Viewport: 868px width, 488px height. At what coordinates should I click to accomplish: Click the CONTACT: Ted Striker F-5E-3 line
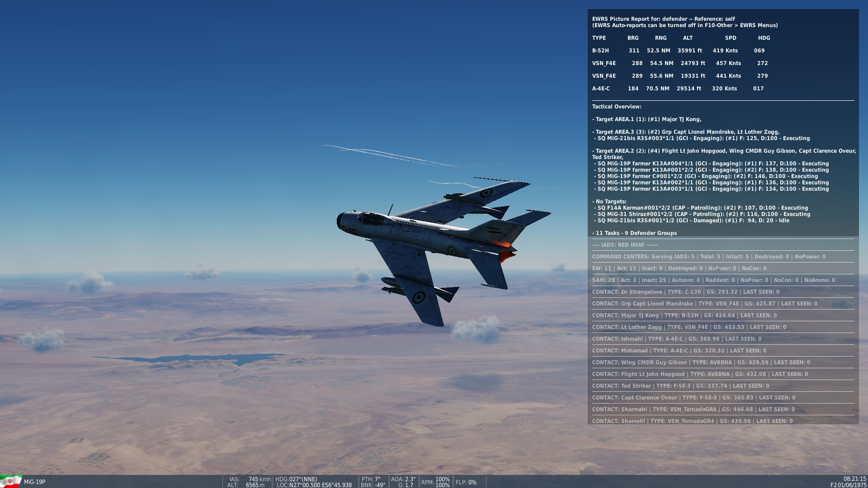[680, 386]
